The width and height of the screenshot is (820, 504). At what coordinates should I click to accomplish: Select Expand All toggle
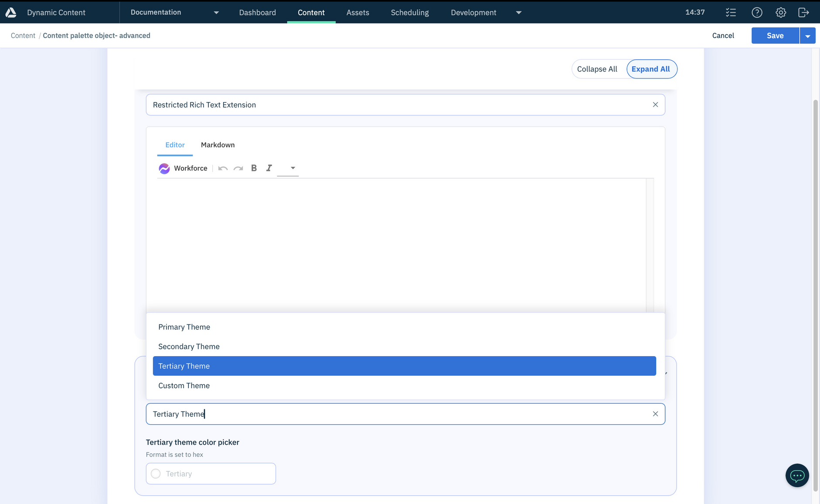(x=650, y=69)
